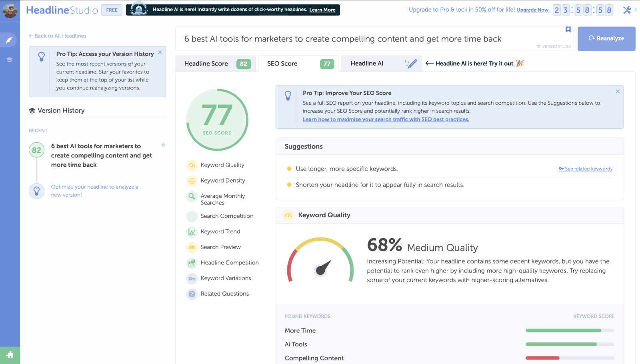This screenshot has width=640, height=364.
Task: Jump to Average Monthly Searches section
Action: pyautogui.click(x=223, y=199)
